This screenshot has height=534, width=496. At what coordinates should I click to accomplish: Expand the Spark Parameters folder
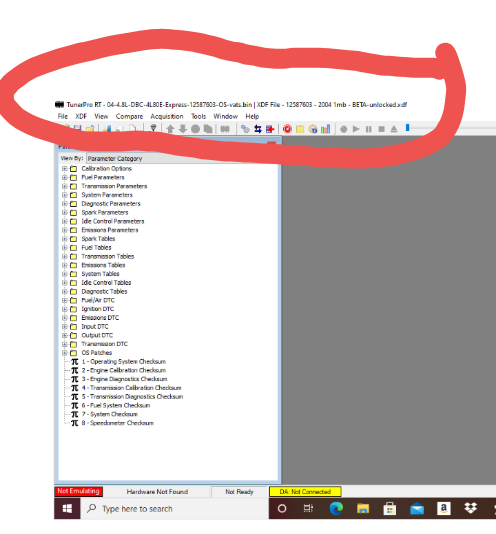click(x=65, y=213)
